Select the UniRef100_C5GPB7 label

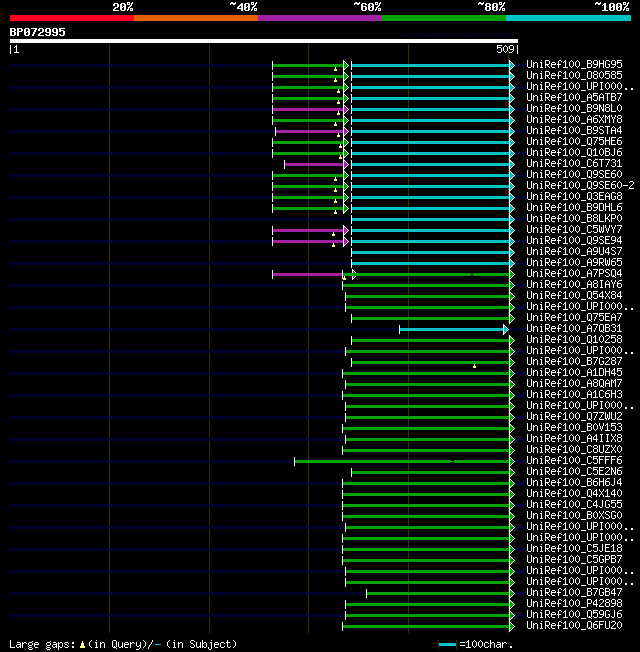(574, 559)
